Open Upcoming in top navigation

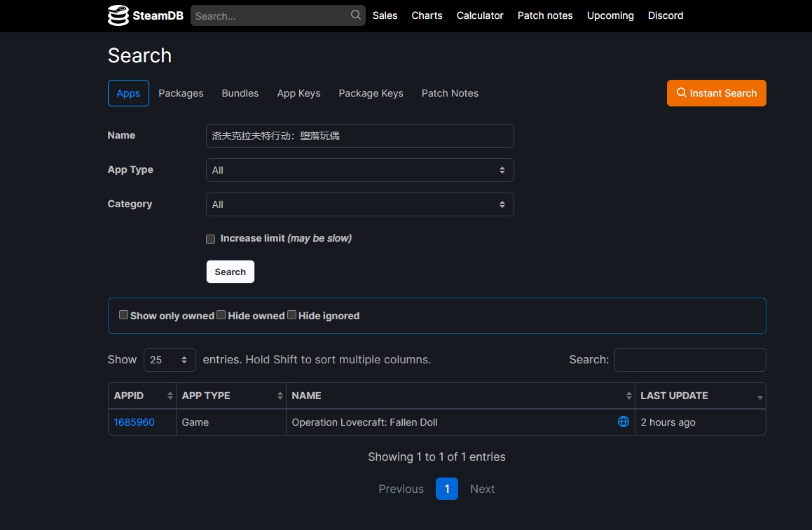610,15
